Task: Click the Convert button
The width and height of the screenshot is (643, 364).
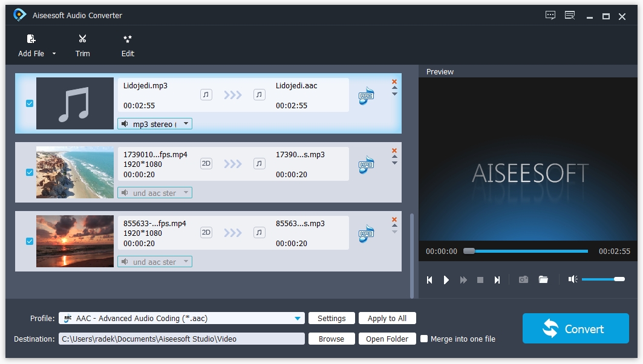Action: tap(576, 328)
